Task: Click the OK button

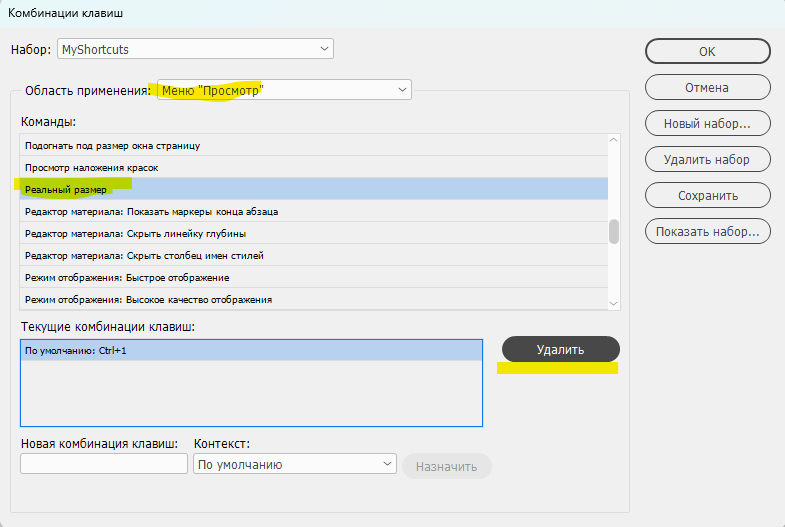Action: tap(707, 52)
